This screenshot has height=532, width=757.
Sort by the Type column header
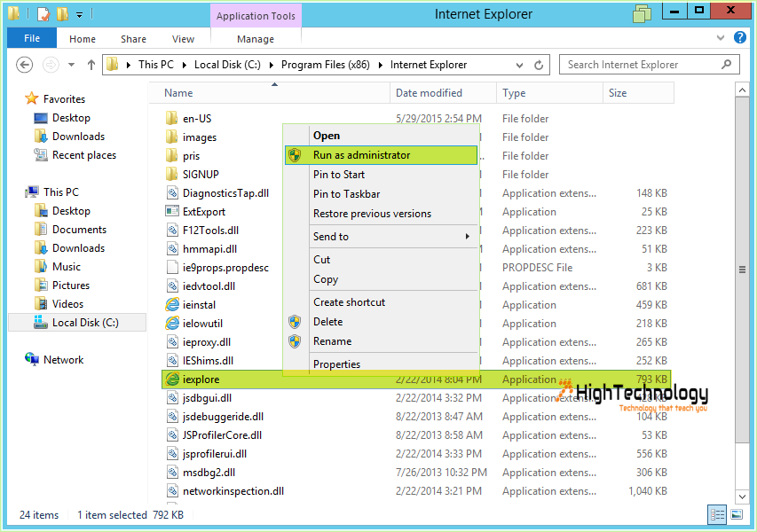point(549,93)
